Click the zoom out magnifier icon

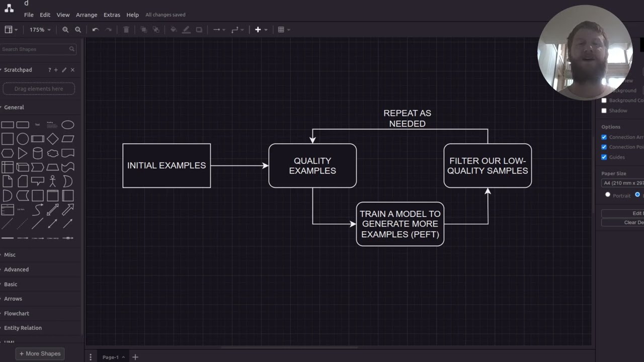coord(78,30)
